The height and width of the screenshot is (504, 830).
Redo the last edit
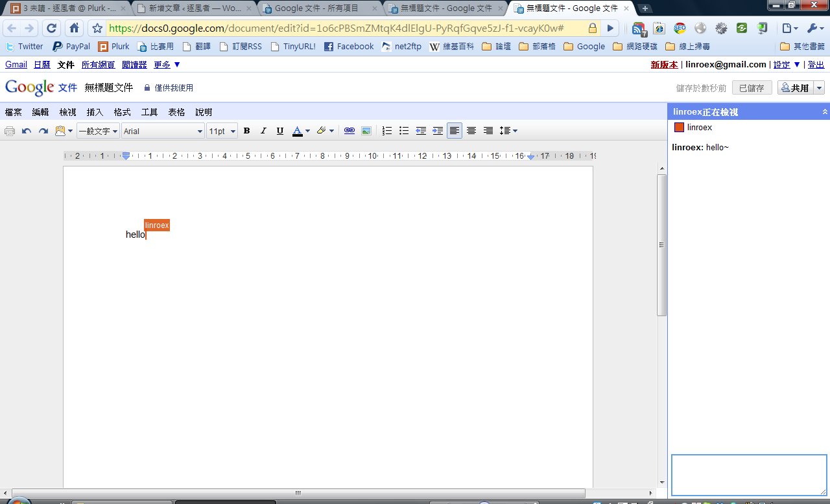pos(43,131)
